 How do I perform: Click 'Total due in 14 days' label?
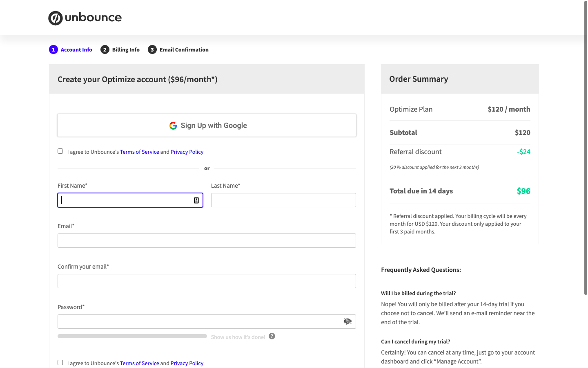click(x=421, y=191)
